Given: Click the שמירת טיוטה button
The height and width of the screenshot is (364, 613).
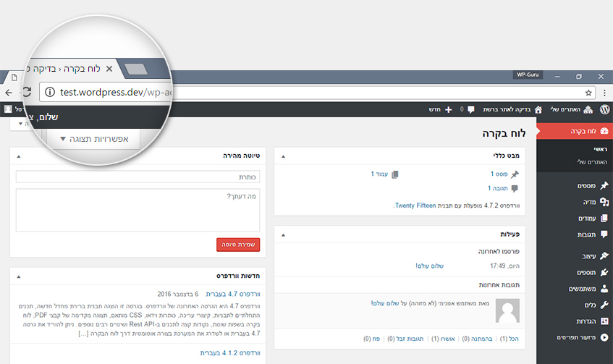Looking at the screenshot, I should pos(238,245).
